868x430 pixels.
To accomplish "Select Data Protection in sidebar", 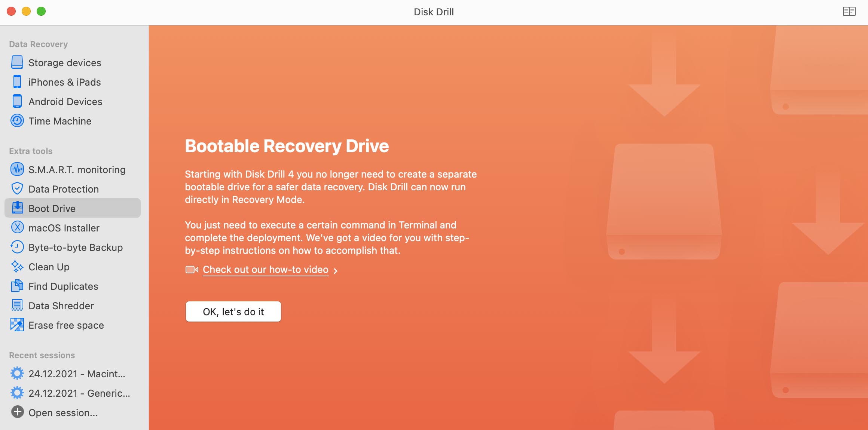I will (62, 188).
